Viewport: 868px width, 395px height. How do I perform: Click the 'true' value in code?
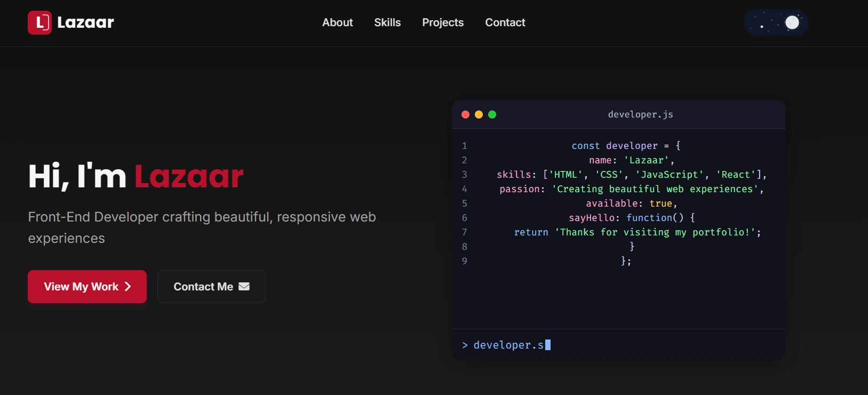pos(660,203)
